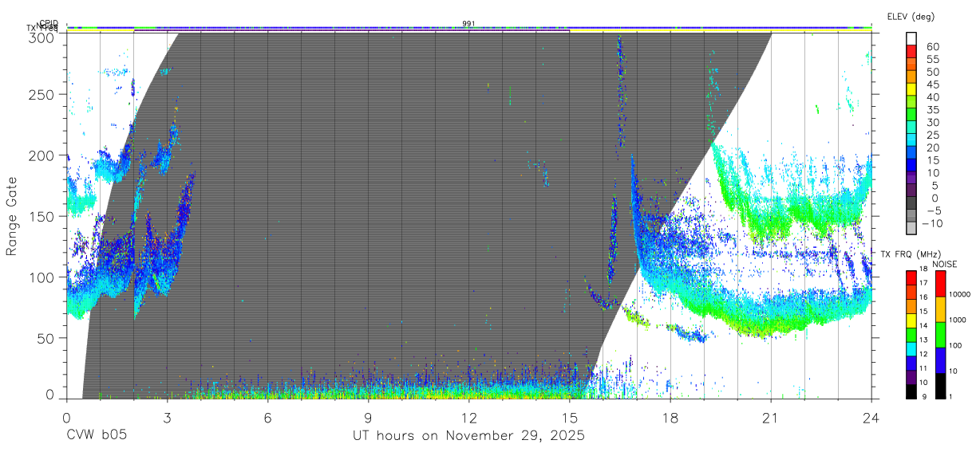This screenshot has height=452, width=980.
Task: Click the '3' tick on the UT hours axis
Action: [167, 416]
